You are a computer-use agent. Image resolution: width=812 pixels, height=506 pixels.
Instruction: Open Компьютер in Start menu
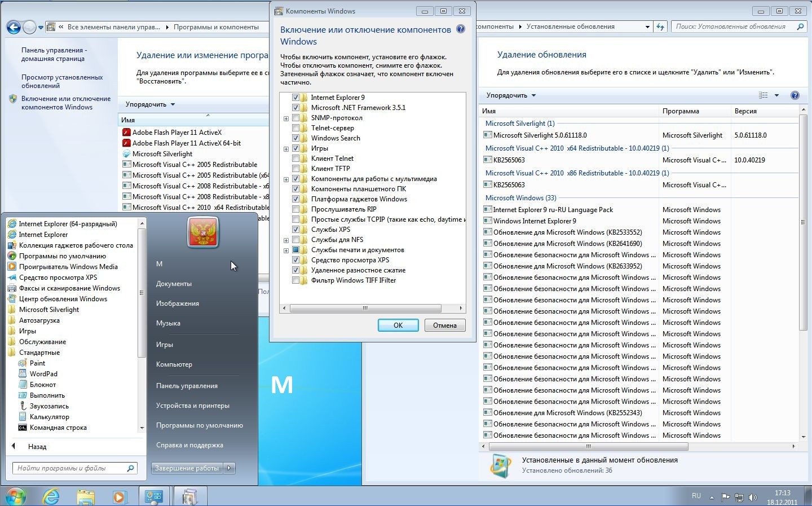click(x=174, y=364)
